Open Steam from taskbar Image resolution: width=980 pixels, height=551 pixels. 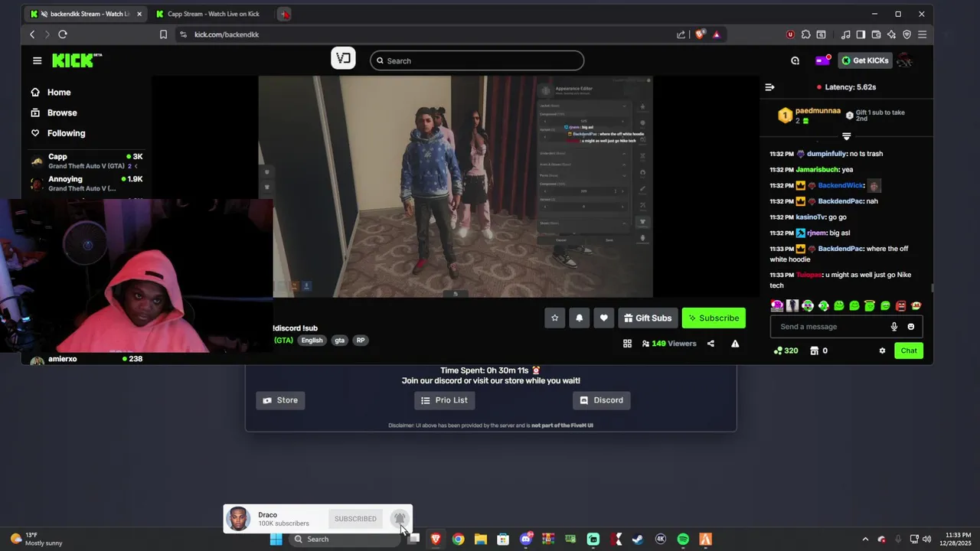pyautogui.click(x=638, y=540)
